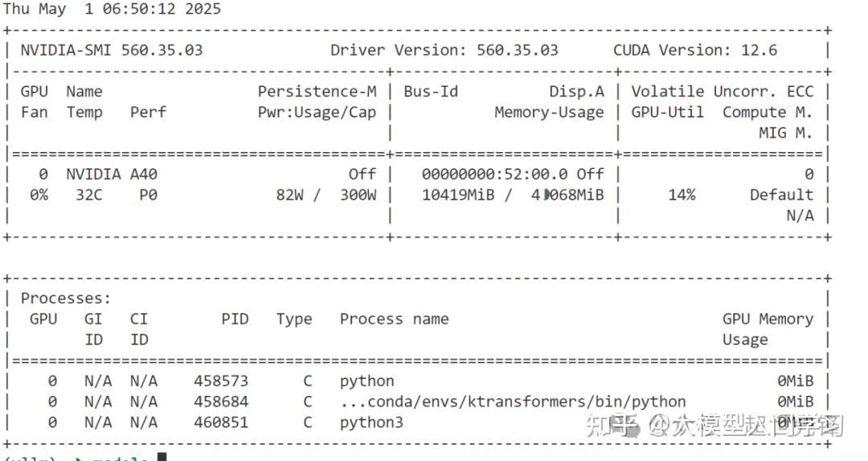868x461 pixels.
Task: Click the python3 process name
Action: 371,422
